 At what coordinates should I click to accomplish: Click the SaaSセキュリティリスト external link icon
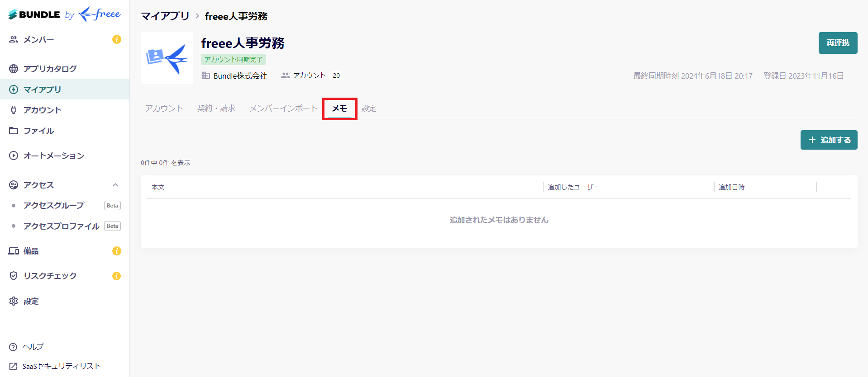[x=13, y=367]
